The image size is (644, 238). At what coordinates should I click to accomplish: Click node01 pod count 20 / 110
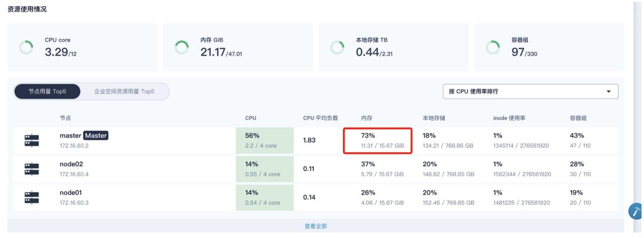click(581, 203)
